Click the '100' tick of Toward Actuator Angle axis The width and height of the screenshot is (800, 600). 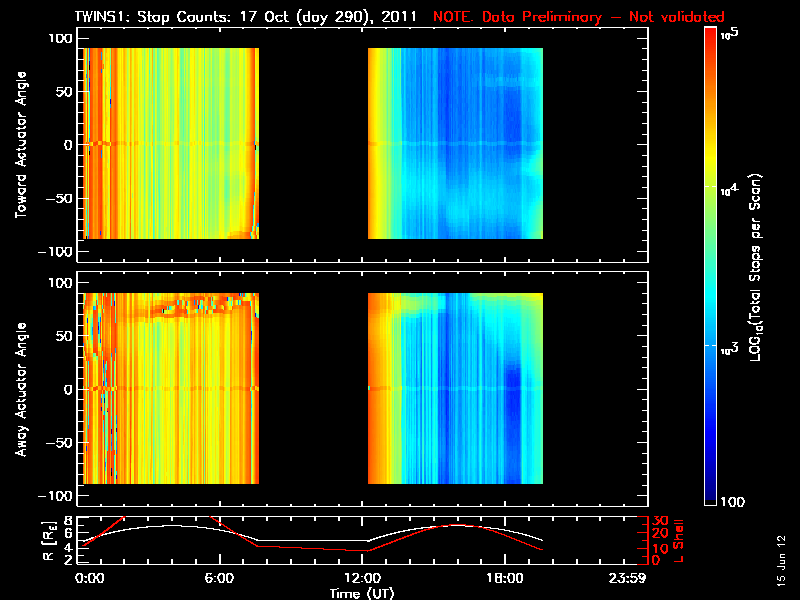[x=60, y=38]
